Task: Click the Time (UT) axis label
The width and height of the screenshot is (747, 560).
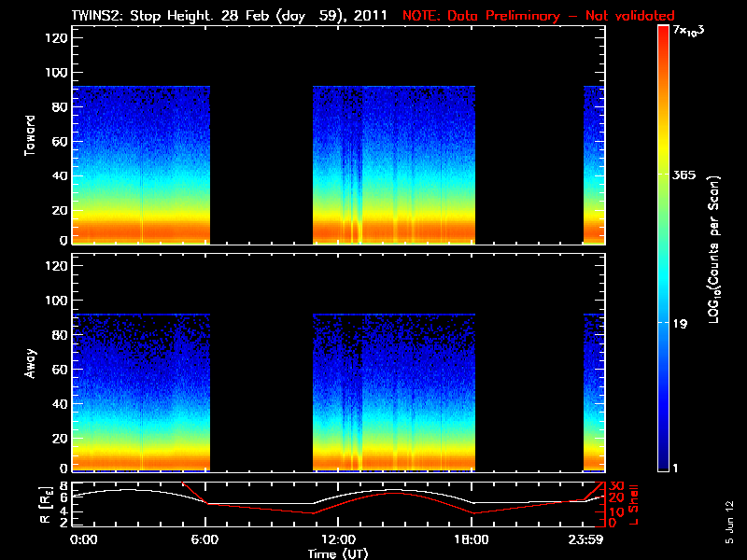Action: click(x=338, y=553)
